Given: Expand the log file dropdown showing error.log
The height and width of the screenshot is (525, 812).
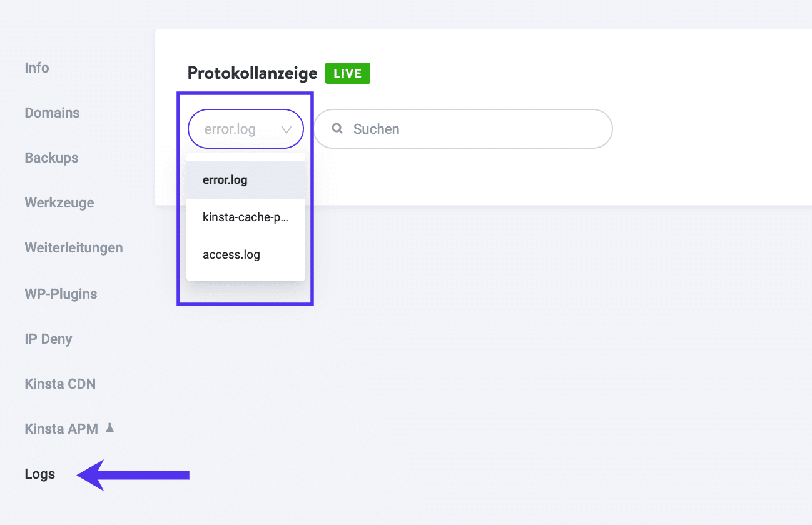Looking at the screenshot, I should tap(245, 128).
